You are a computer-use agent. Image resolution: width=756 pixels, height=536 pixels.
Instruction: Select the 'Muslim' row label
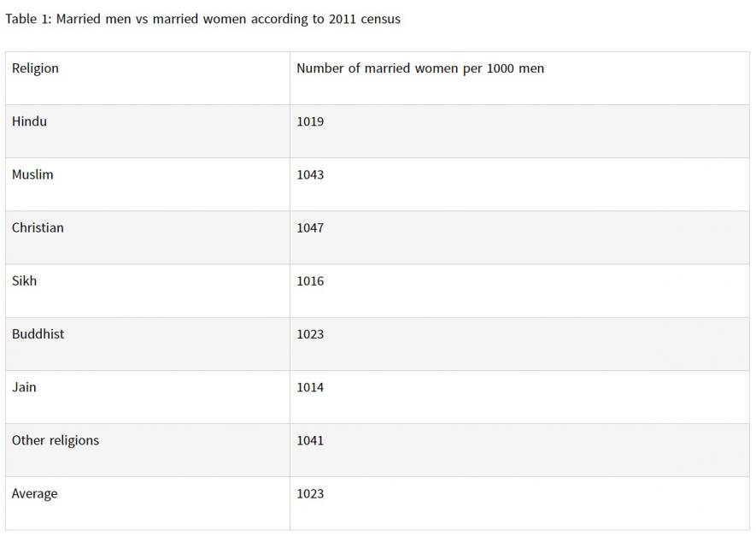[32, 174]
